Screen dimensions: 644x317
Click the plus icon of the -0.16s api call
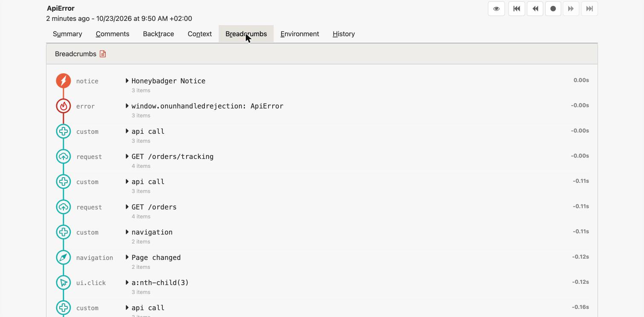coord(63,308)
